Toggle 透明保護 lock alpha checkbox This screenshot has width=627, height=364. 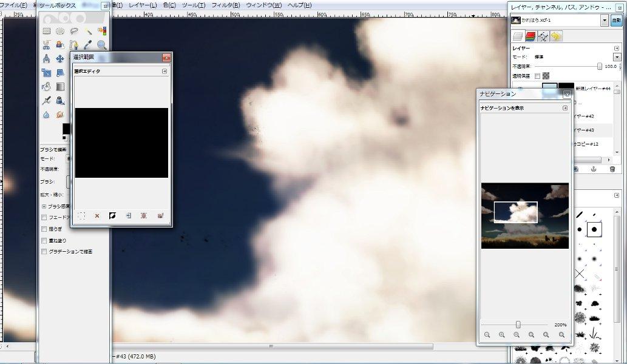(x=537, y=76)
